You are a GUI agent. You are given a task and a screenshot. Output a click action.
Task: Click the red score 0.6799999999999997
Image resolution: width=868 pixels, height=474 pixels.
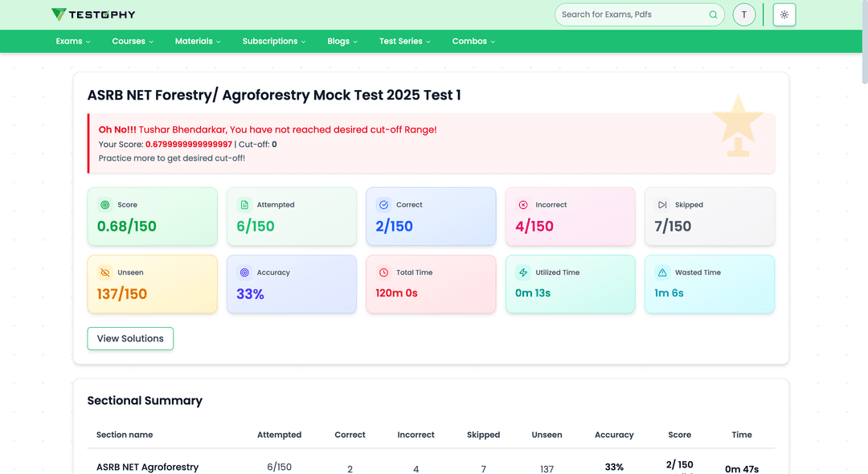pos(189,145)
